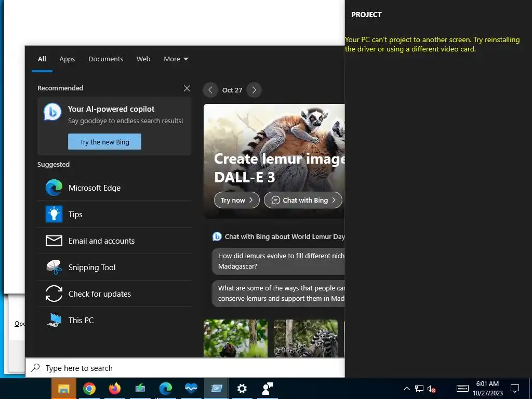Open Microsoft Edge suggested app
This screenshot has height=399, width=532.
114,188
